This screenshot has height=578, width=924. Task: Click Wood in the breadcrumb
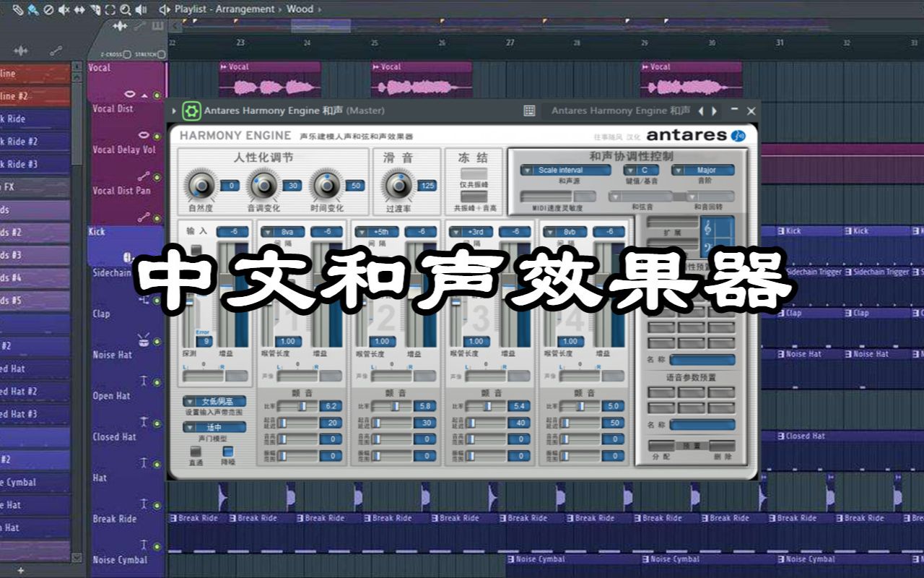pyautogui.click(x=300, y=9)
